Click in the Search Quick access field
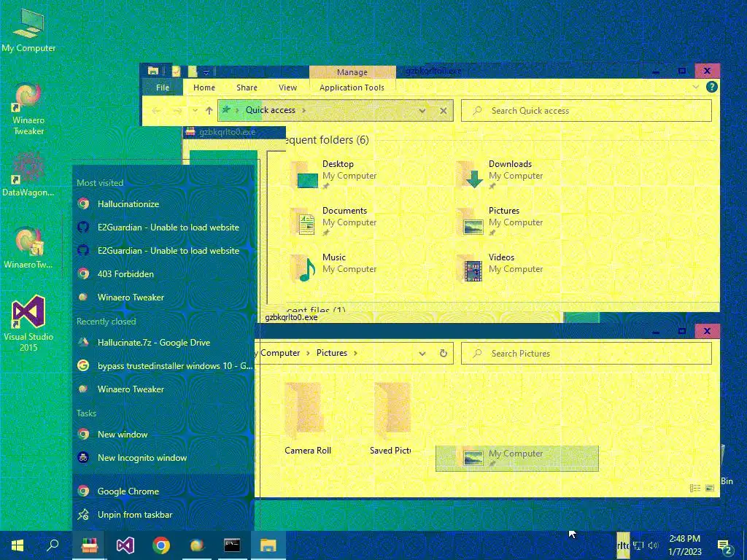 pos(587,111)
